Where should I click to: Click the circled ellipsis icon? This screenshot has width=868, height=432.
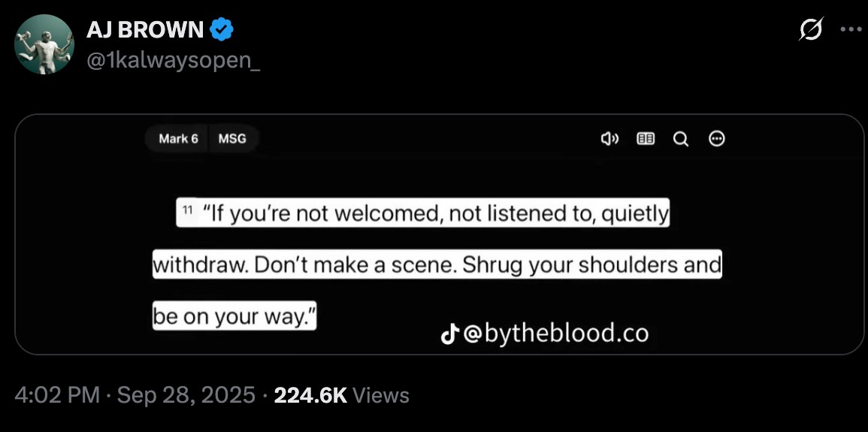pyautogui.click(x=717, y=139)
